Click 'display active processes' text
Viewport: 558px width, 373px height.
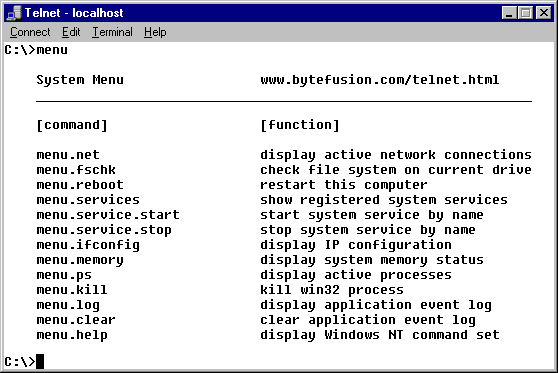[356, 275]
